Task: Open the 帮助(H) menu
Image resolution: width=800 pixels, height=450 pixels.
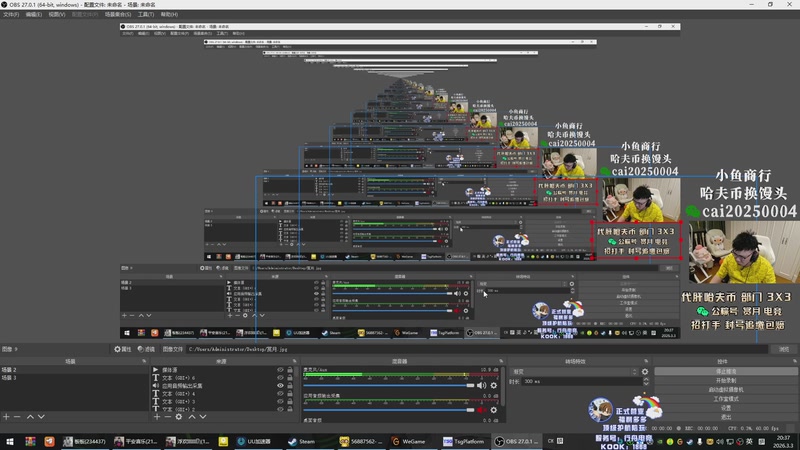Action: tap(169, 14)
